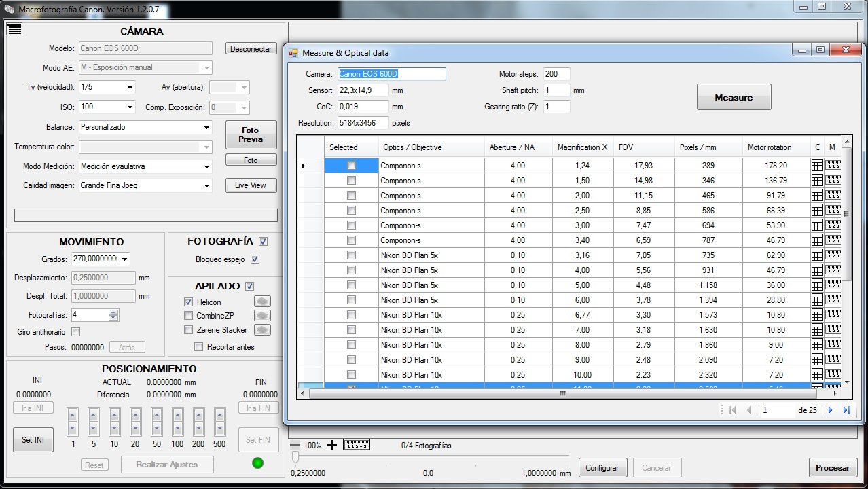
Task: Click ruler icon in Nikon BD Plan 5x 3,16 row
Action: coord(833,255)
